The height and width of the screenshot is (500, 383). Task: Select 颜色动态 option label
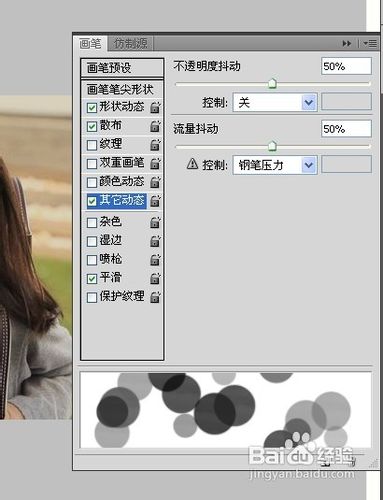click(x=122, y=181)
